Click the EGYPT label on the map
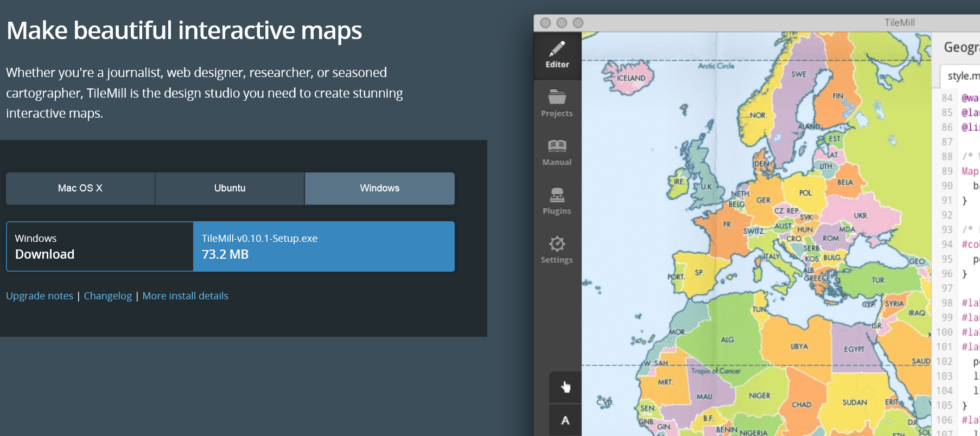This screenshot has height=436, width=980. pos(854,349)
